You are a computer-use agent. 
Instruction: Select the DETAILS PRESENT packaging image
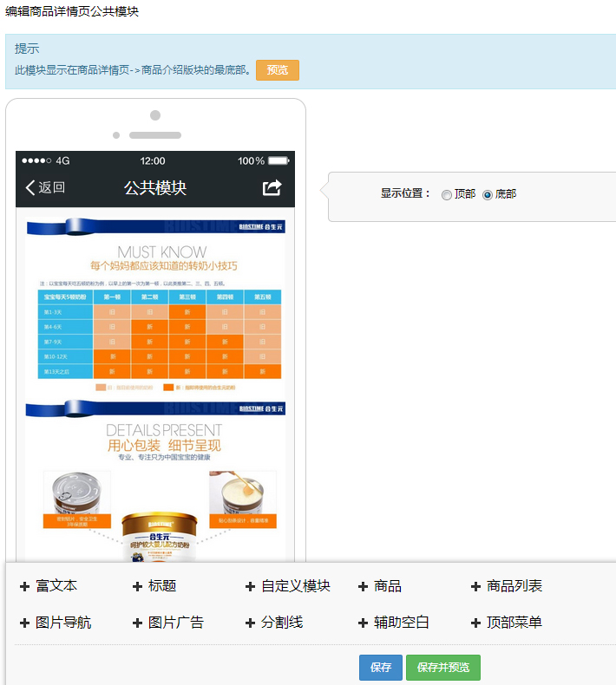point(155,486)
